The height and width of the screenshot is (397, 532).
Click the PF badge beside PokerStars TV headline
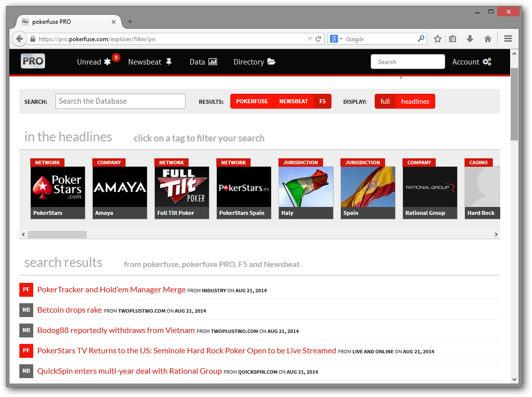[26, 350]
